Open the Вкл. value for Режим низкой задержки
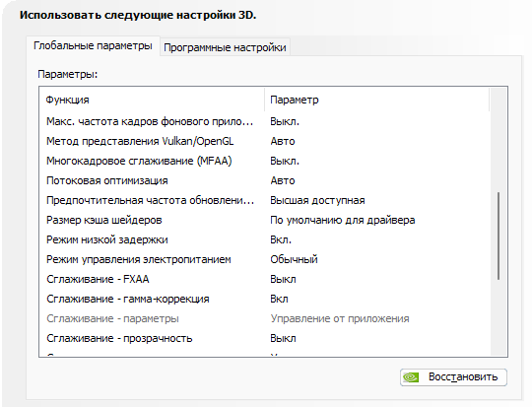 click(281, 239)
